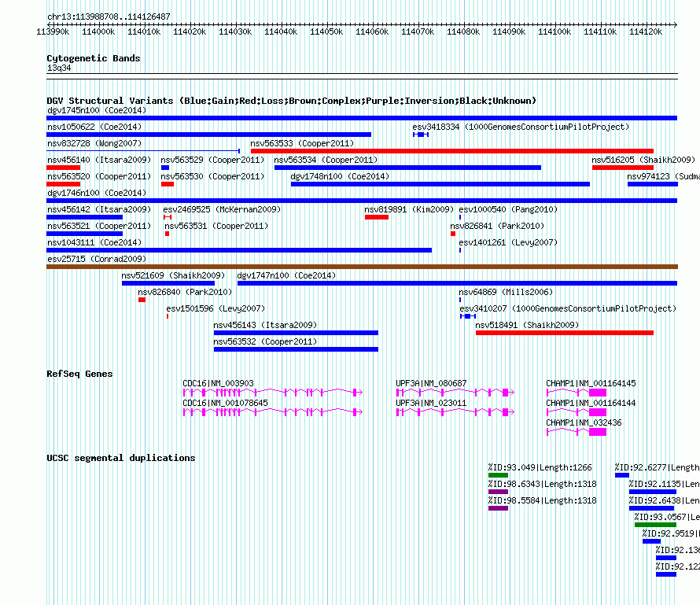Click the %ID:93.049|Length:1266 duplication

click(498, 475)
